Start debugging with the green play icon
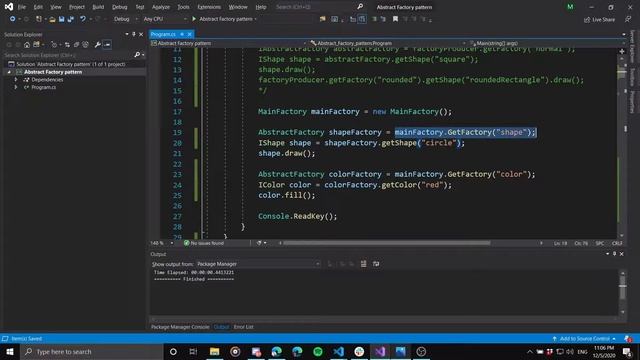The height and width of the screenshot is (360, 640). [x=194, y=19]
